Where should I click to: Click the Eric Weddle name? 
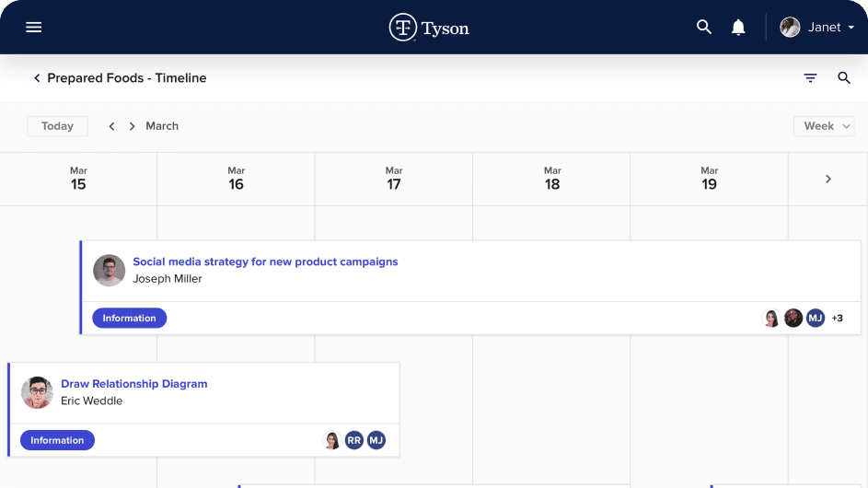[91, 401]
